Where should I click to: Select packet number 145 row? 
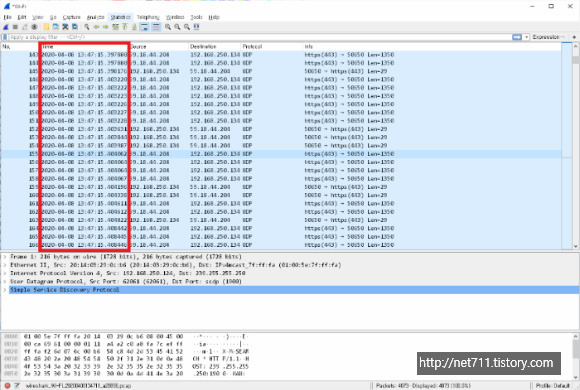[281, 71]
